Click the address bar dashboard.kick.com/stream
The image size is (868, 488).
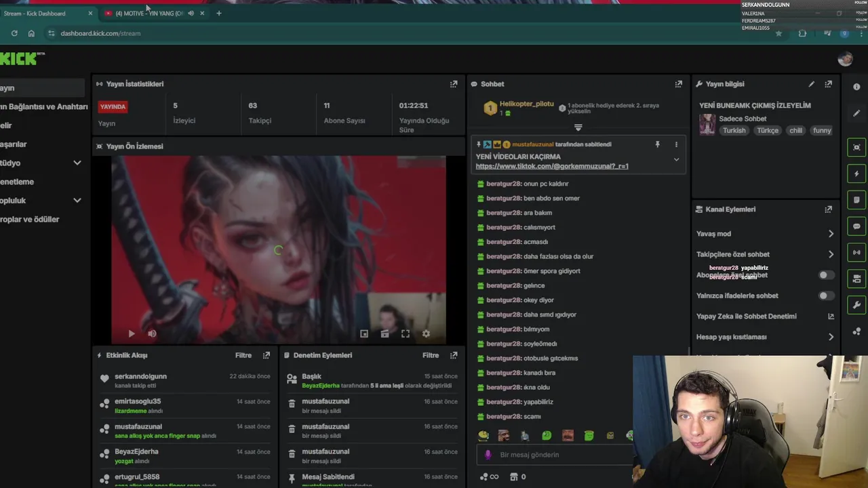pos(100,33)
